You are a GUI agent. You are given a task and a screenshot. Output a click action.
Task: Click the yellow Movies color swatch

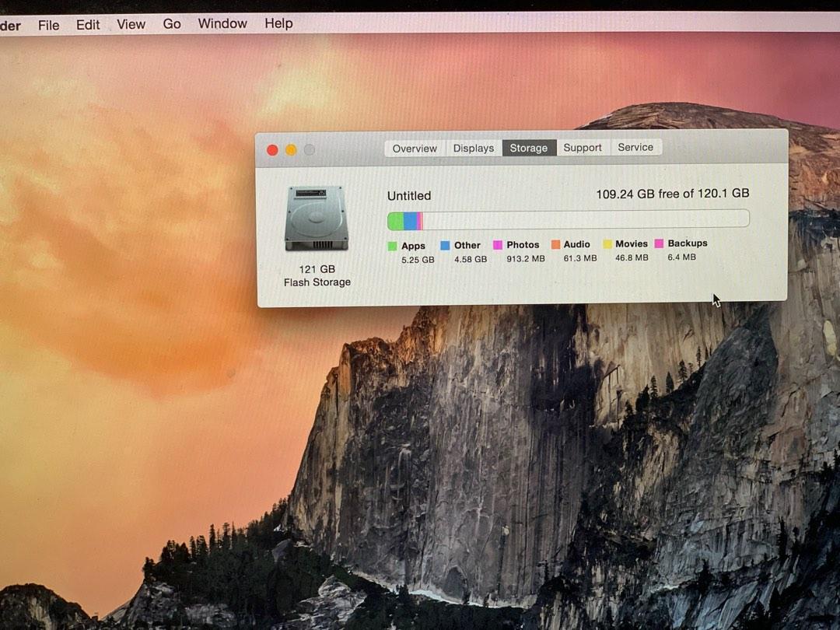point(607,243)
